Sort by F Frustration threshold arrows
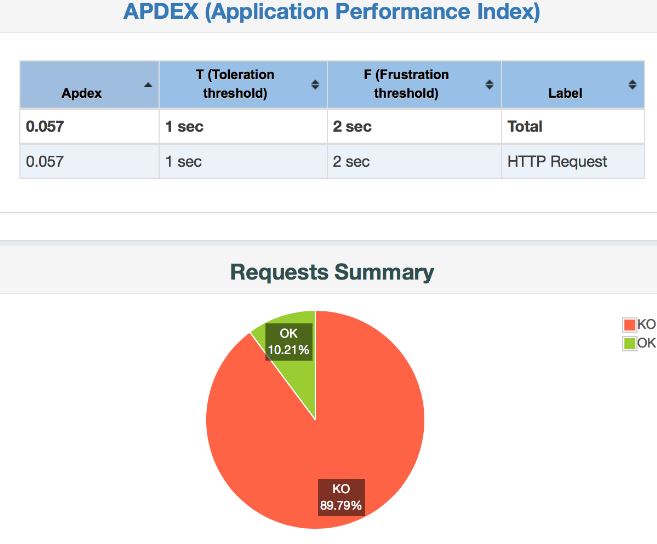657x544 pixels. (489, 85)
